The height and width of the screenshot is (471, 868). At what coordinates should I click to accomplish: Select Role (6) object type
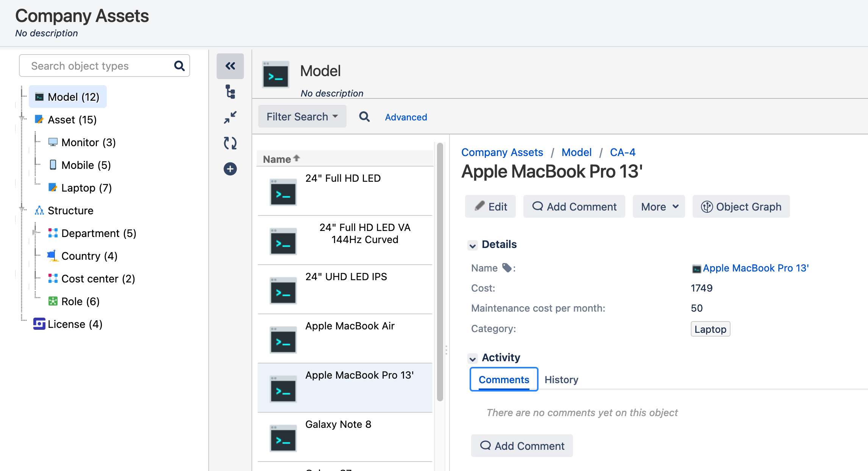coord(81,301)
